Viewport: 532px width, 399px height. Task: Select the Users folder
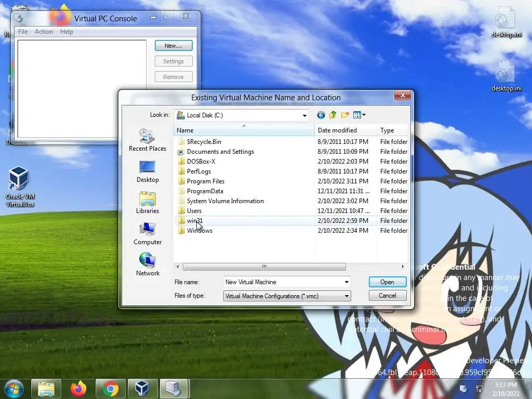(194, 210)
